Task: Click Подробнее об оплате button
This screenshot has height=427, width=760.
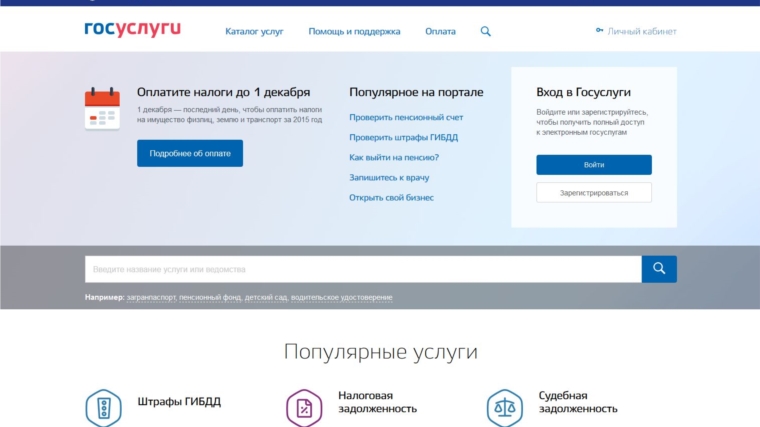Action: (190, 153)
